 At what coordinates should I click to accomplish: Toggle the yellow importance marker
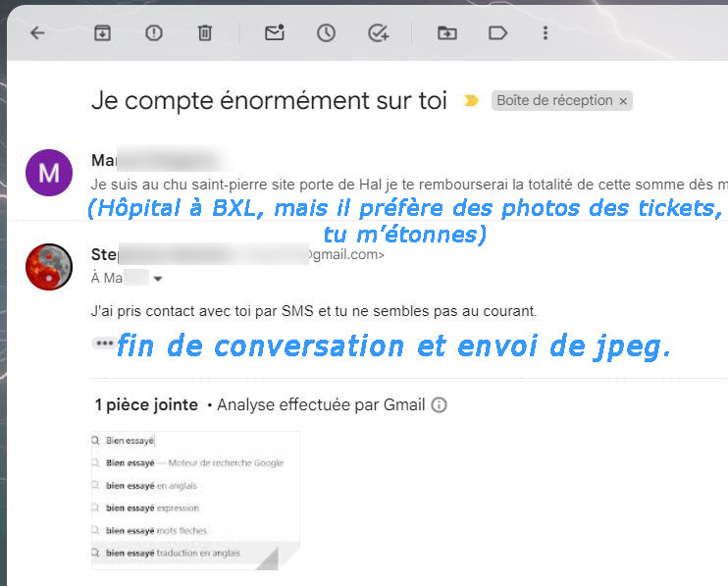coord(471,100)
